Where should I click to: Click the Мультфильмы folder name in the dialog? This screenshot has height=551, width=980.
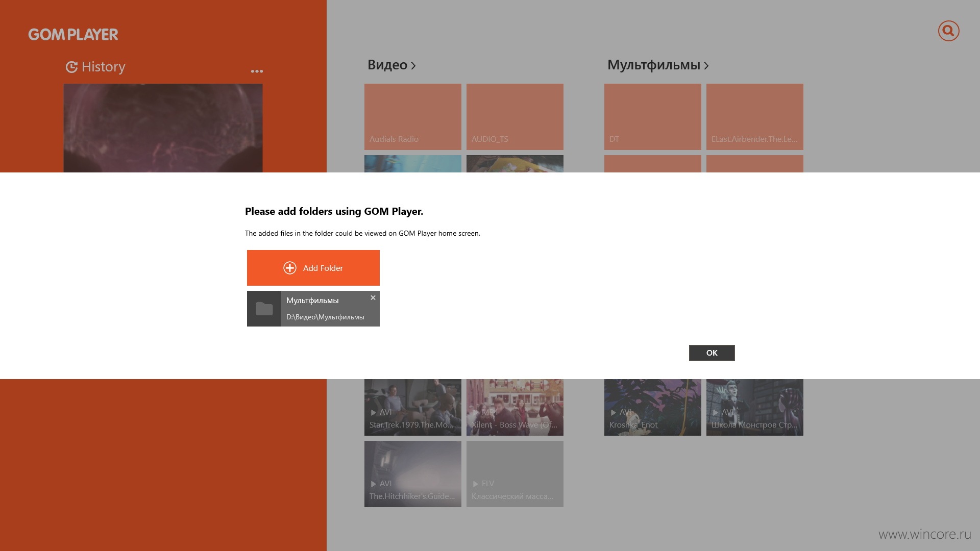pos(312,300)
